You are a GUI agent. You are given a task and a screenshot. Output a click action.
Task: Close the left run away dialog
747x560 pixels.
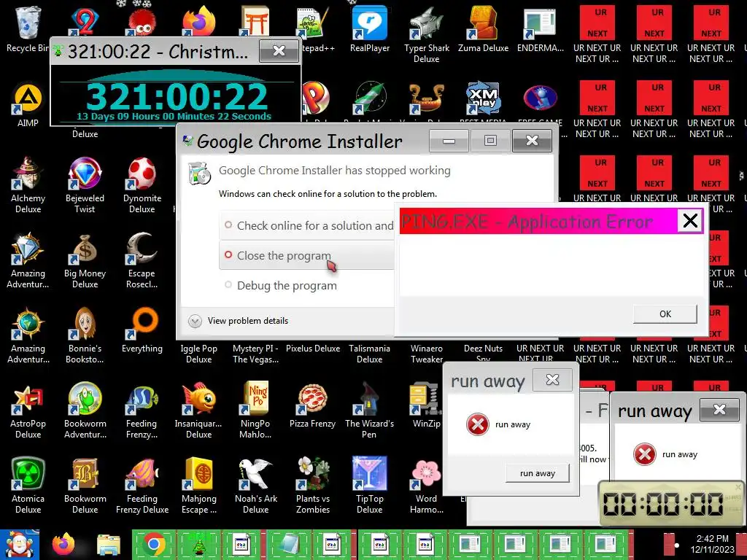tap(553, 379)
